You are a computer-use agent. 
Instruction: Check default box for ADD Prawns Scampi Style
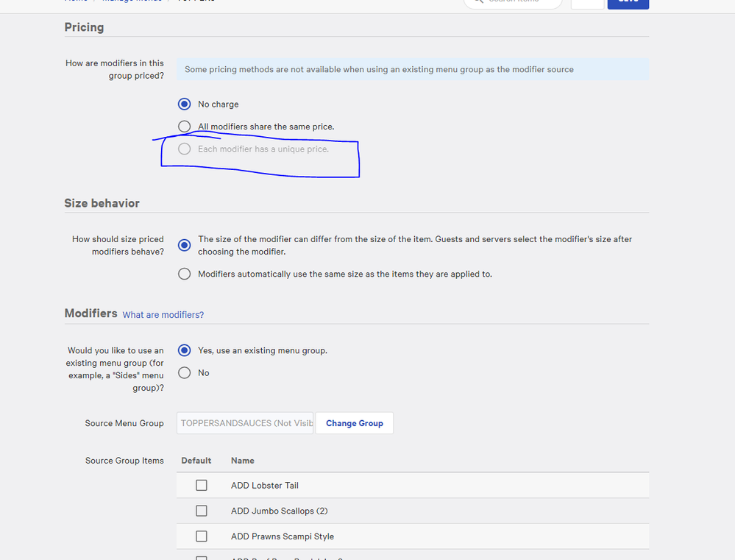point(202,536)
